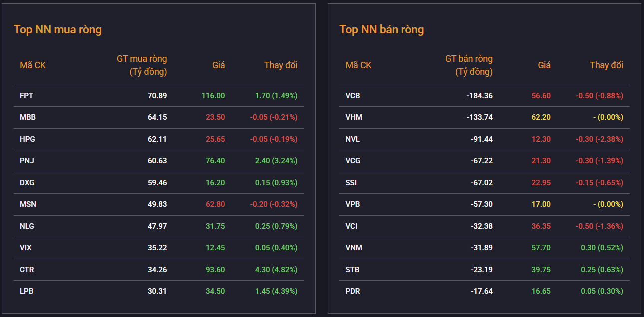The image size is (644, 317).
Task: Click FPT net buy value 70.89
Action: click(x=157, y=96)
